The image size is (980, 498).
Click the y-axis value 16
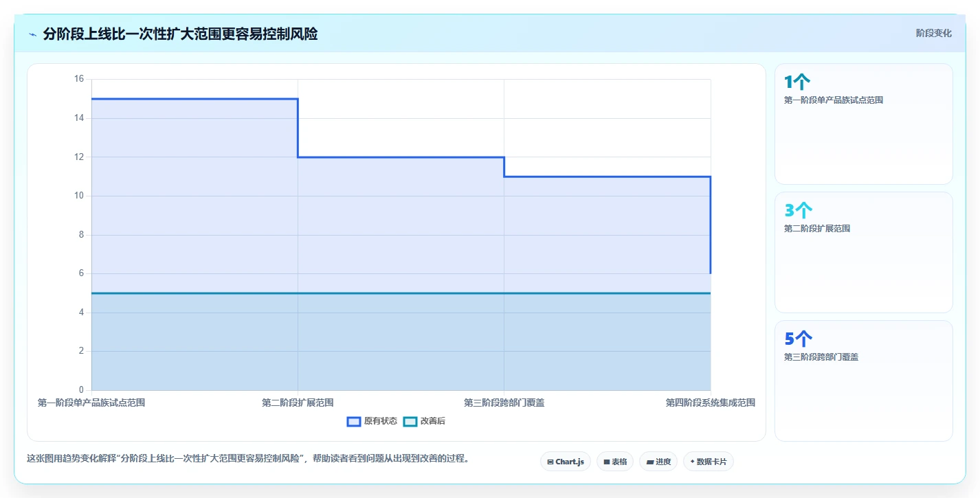(78, 79)
